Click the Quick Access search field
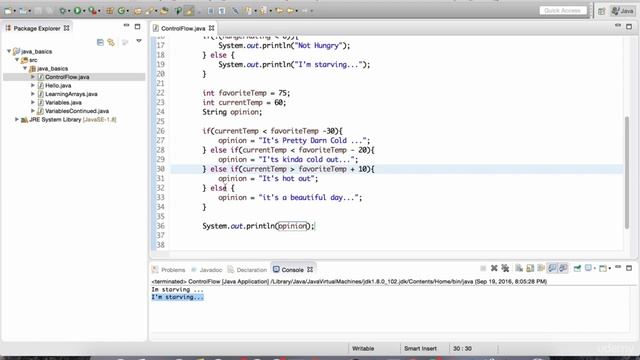The image size is (640, 360). [x=563, y=11]
